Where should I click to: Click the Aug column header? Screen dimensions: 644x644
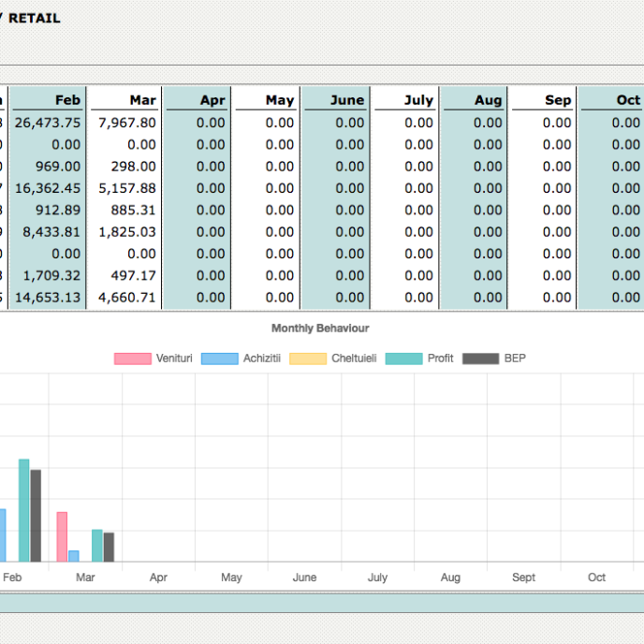click(488, 100)
